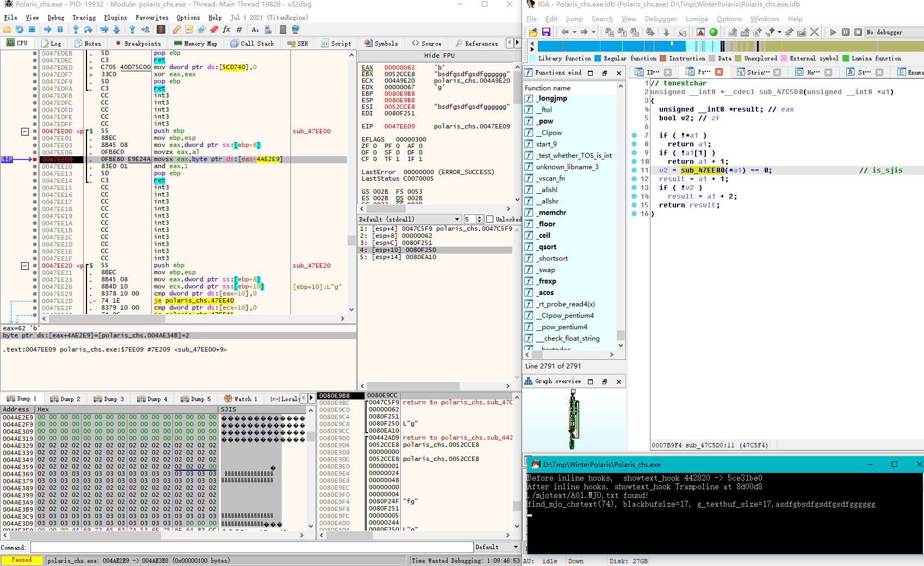
Task: Click IDA Open file folder icon
Action: click(533, 32)
